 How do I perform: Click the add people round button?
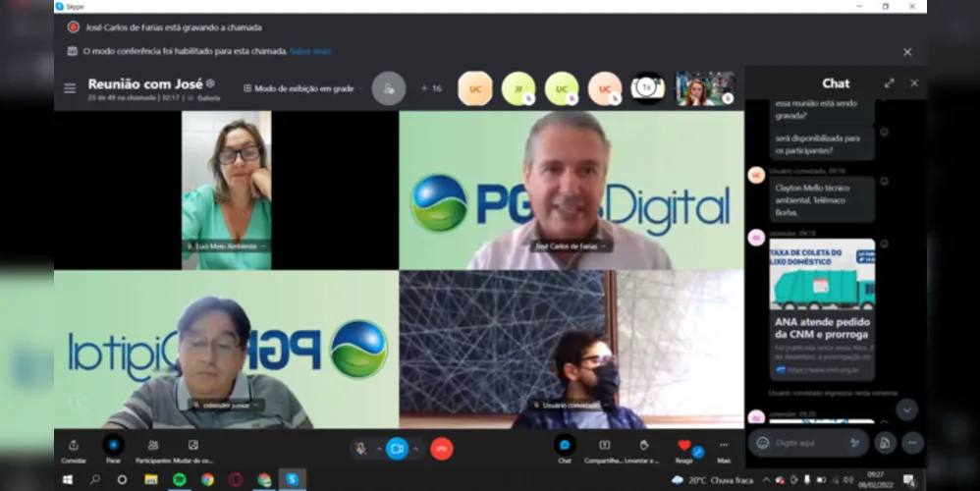[x=389, y=88]
